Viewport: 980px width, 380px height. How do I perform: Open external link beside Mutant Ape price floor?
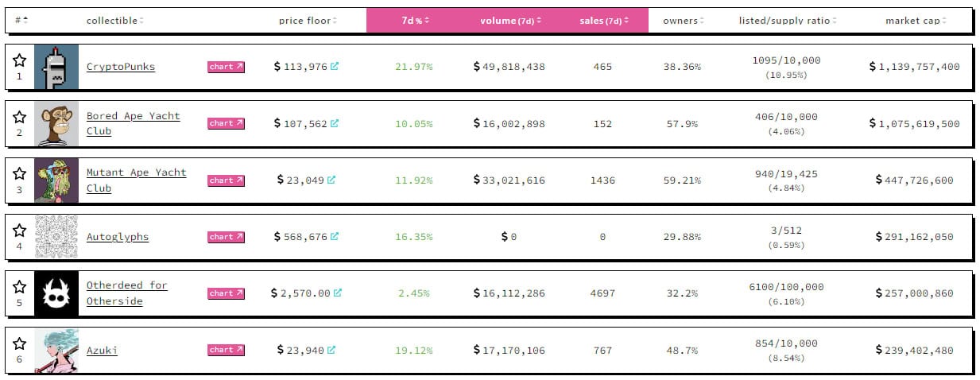tap(331, 180)
